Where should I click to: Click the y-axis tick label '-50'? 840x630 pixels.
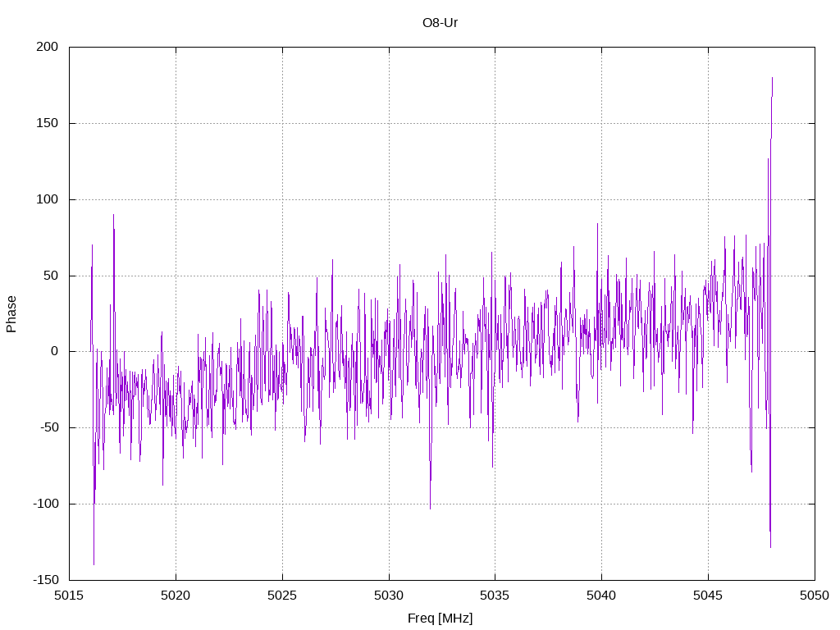tap(49, 427)
